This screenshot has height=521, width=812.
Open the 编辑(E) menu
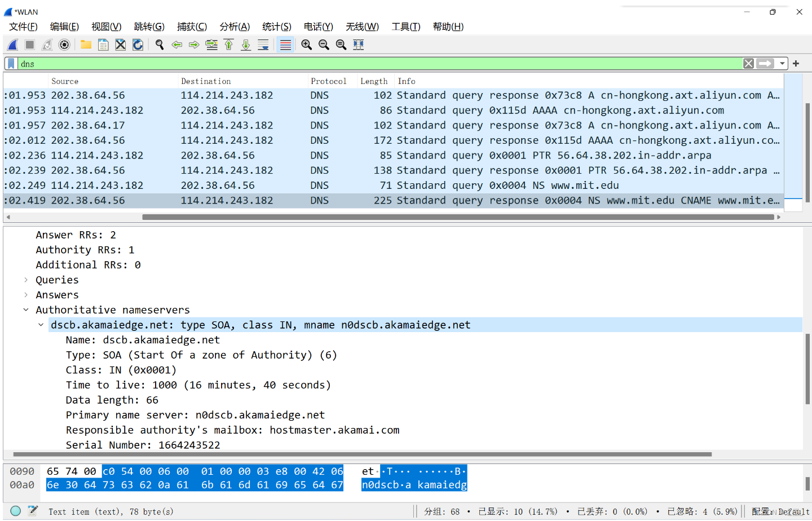(64, 27)
